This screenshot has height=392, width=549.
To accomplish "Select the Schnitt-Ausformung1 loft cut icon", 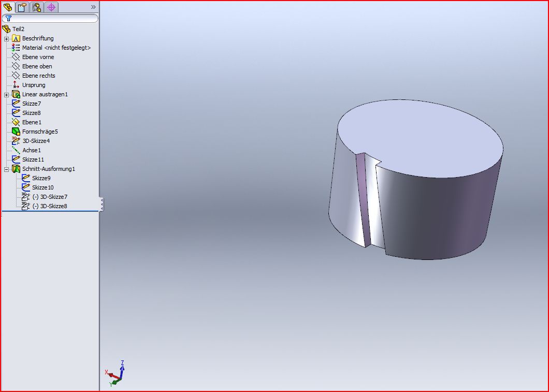I will click(16, 169).
